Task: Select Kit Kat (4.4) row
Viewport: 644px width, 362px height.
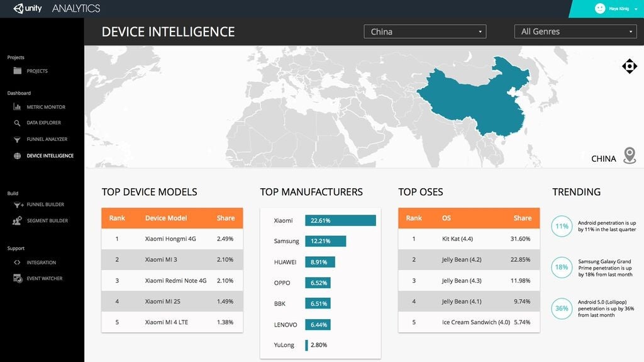Action: [x=469, y=239]
